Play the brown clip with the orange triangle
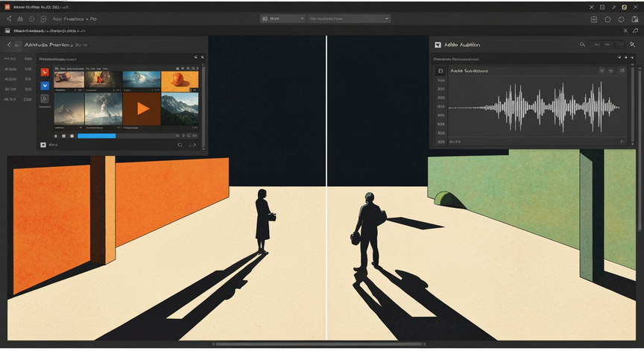Screen dimensions: 644x351 [x=142, y=109]
